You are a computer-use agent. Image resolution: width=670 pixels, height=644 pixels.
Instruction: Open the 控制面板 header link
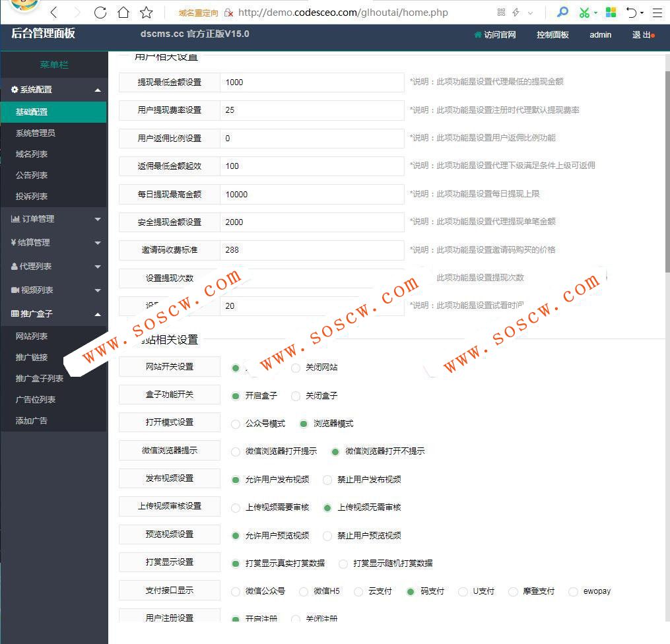click(x=553, y=34)
